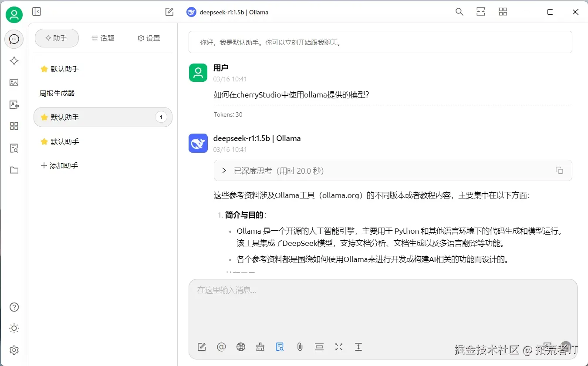Collapse the sidebar panel
Screen dimensions: 588x366
pyautogui.click(x=37, y=12)
